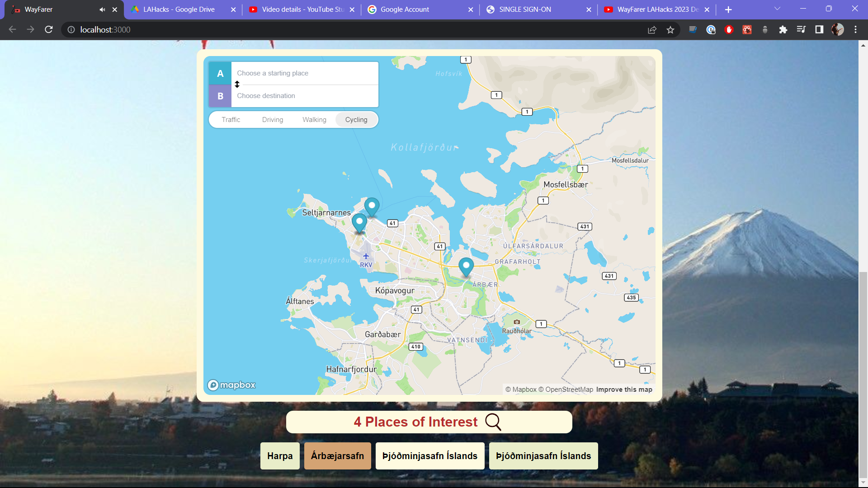Mute the WayFarer tab audio icon

[102, 9]
